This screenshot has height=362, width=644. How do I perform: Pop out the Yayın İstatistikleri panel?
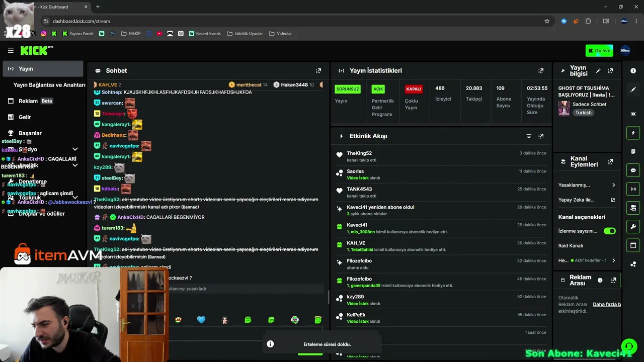click(x=541, y=71)
